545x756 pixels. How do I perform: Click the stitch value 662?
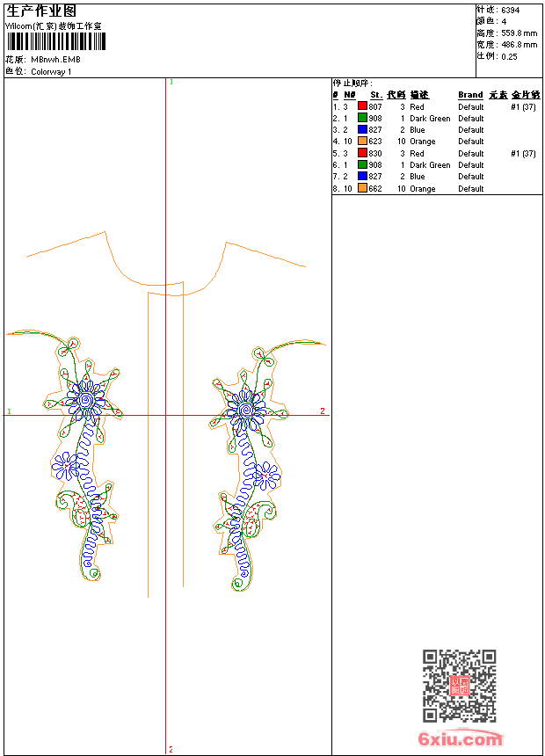[x=375, y=188]
